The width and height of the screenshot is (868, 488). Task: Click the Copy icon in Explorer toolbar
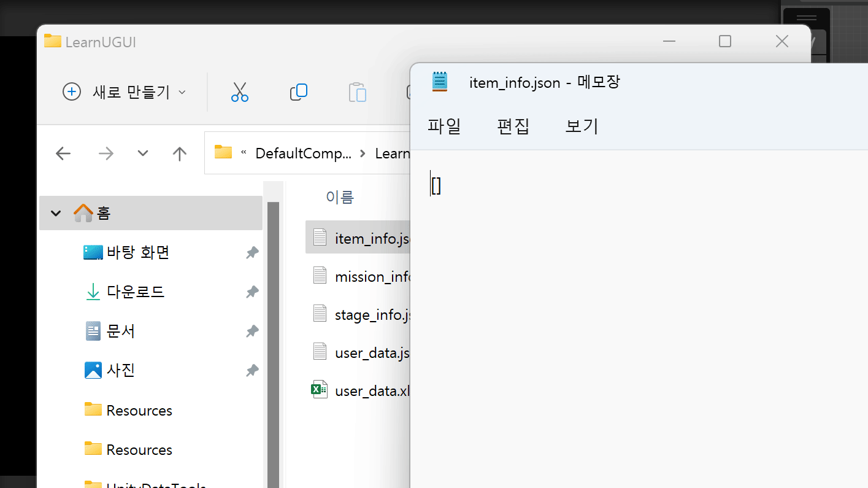[x=299, y=92]
